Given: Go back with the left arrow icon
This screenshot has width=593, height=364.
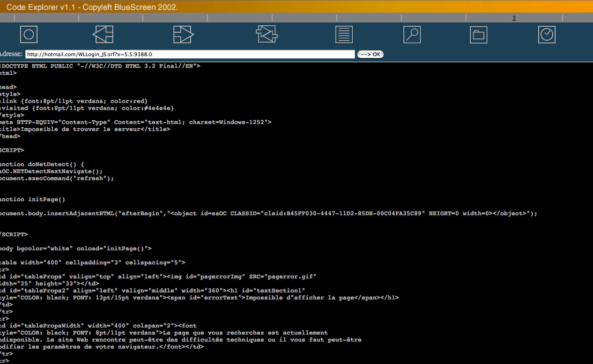Looking at the screenshot, I should click(x=103, y=35).
